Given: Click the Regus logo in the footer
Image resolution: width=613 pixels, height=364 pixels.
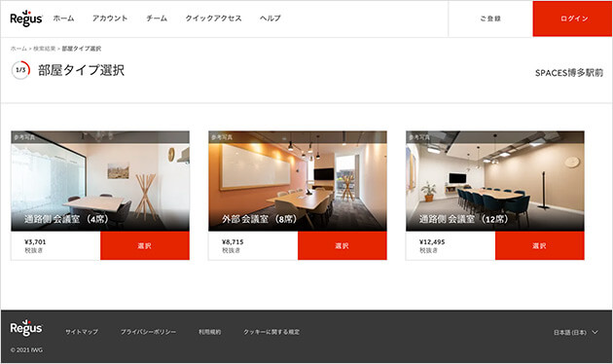Looking at the screenshot, I should [x=26, y=328].
